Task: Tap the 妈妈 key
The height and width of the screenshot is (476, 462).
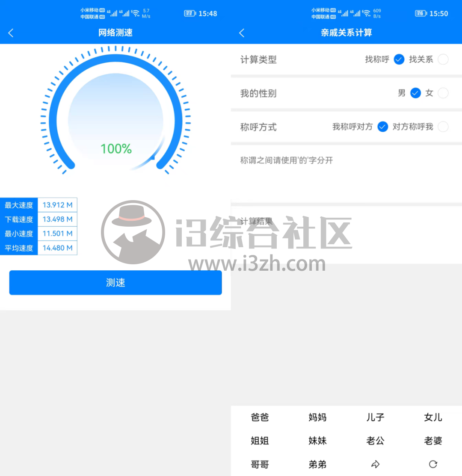Action: (x=317, y=417)
